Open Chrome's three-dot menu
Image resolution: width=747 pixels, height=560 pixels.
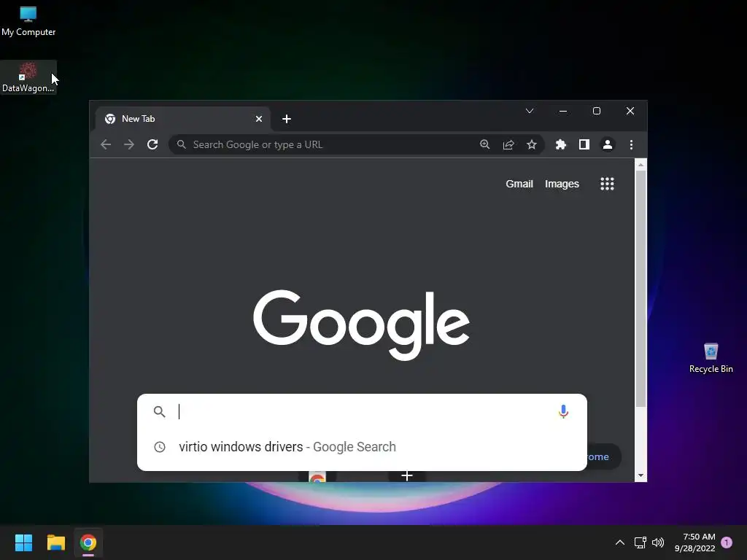click(x=631, y=144)
